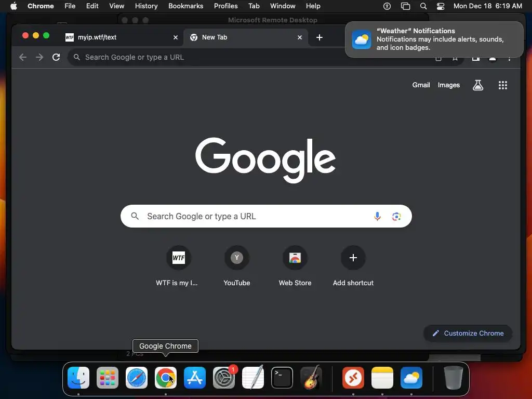Image resolution: width=532 pixels, height=399 pixels.
Task: Open the View menu
Action: [116, 6]
